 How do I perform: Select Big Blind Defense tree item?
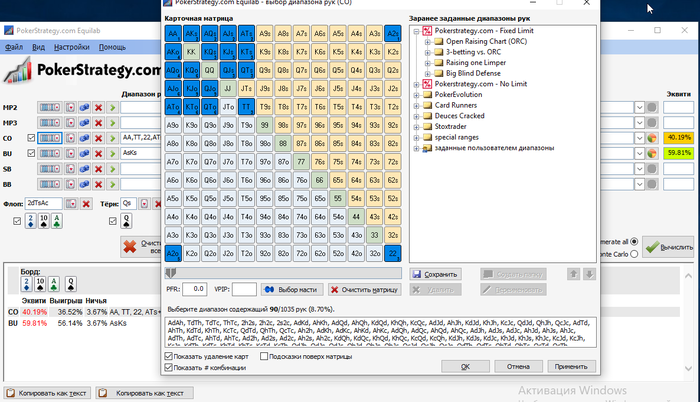pyautogui.click(x=473, y=73)
